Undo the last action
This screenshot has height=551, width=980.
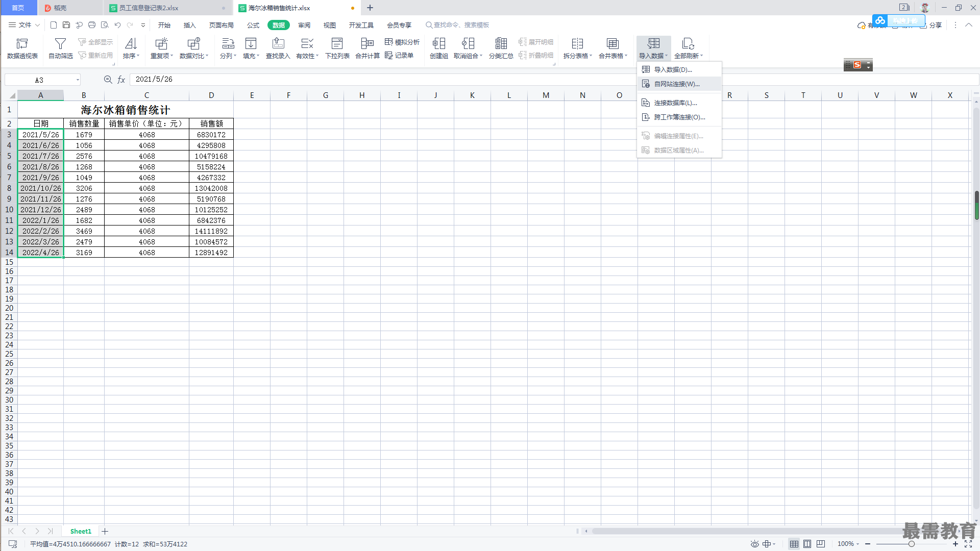(x=117, y=25)
